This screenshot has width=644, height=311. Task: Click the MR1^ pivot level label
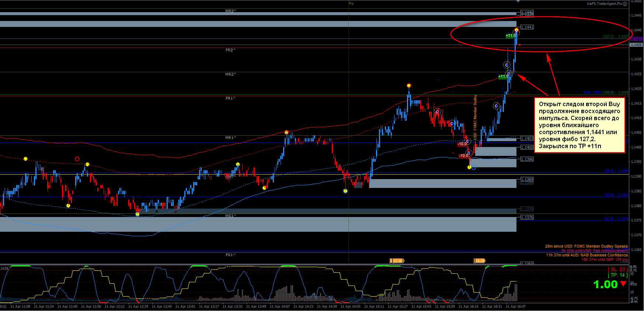click(231, 137)
